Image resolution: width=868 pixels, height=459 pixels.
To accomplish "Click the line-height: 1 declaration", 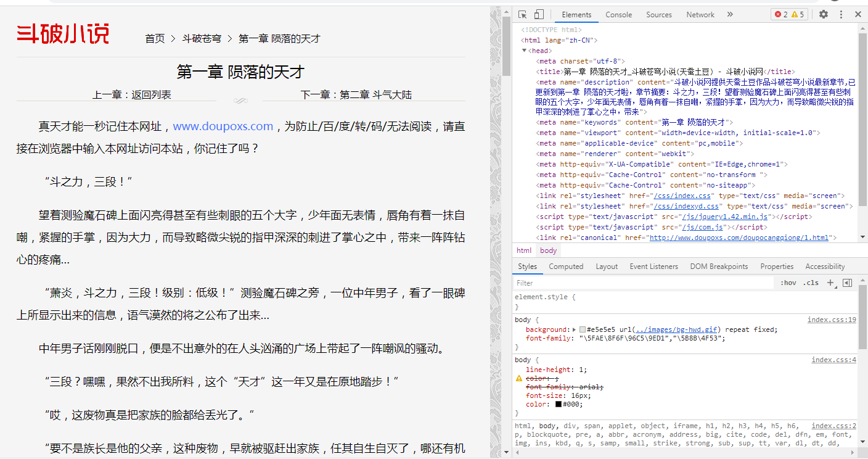I will click(557, 370).
